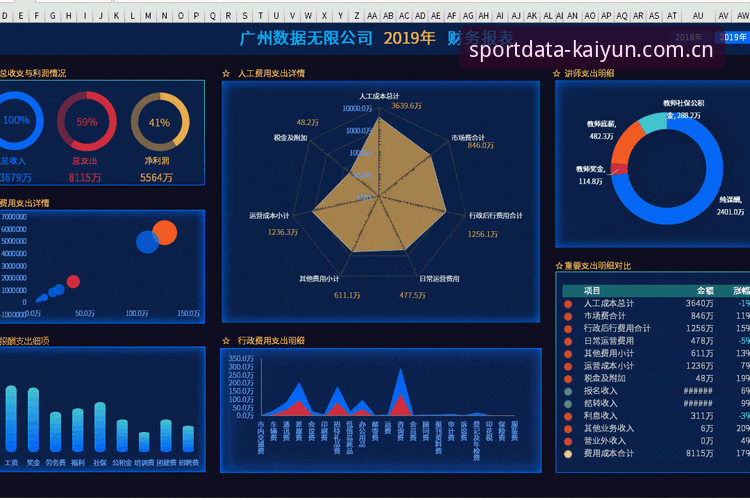Image resolution: width=750 pixels, height=500 pixels.
Task: Click the 其他业务收入 row label
Action: pos(608,429)
